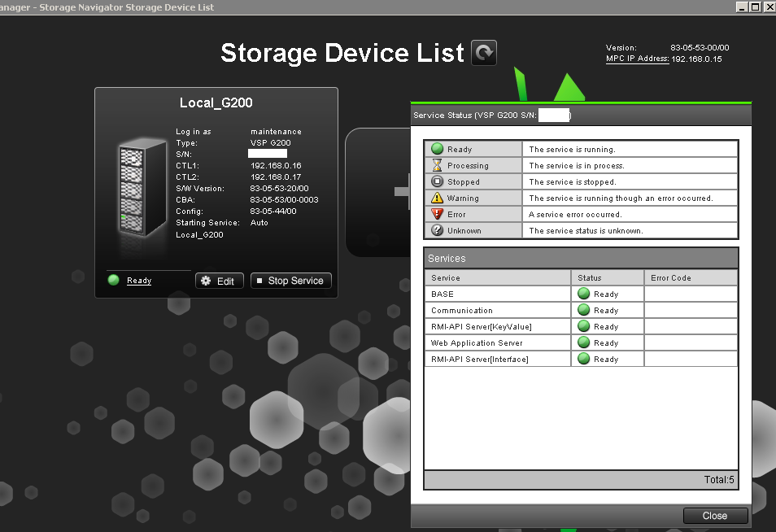Click BASE service status icon
Screen dimensions: 776x532
pos(584,294)
